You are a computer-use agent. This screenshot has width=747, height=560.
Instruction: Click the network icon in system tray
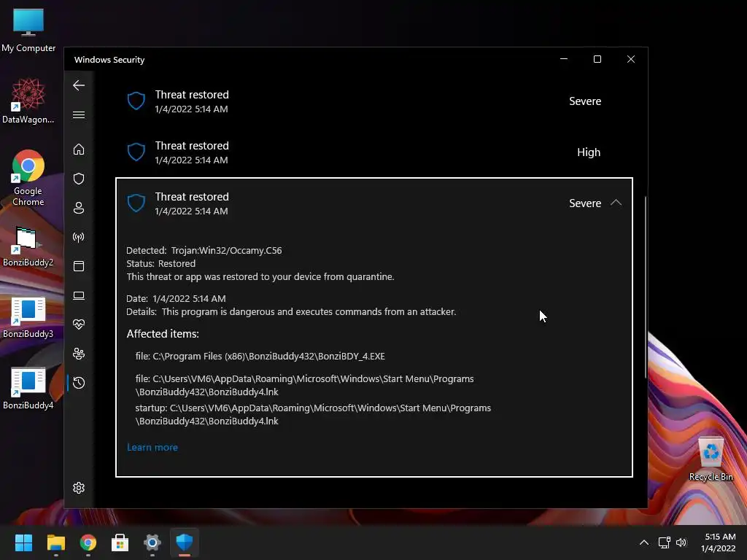[664, 542]
